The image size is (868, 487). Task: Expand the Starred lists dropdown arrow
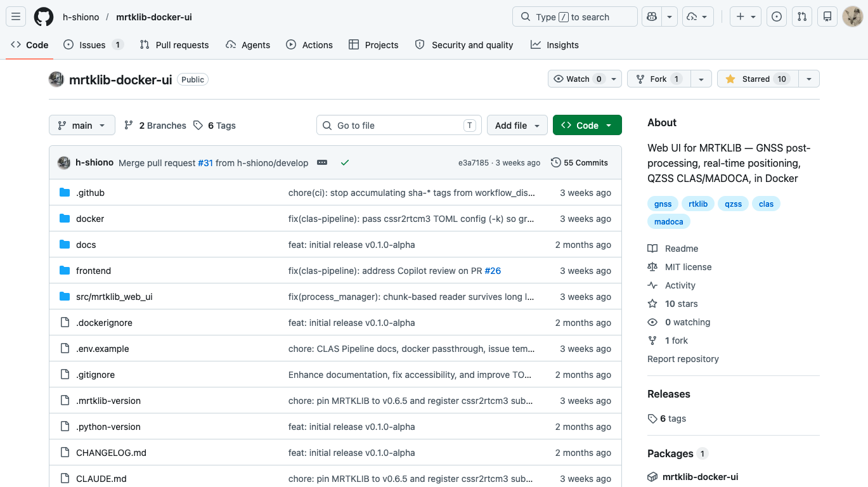click(809, 79)
